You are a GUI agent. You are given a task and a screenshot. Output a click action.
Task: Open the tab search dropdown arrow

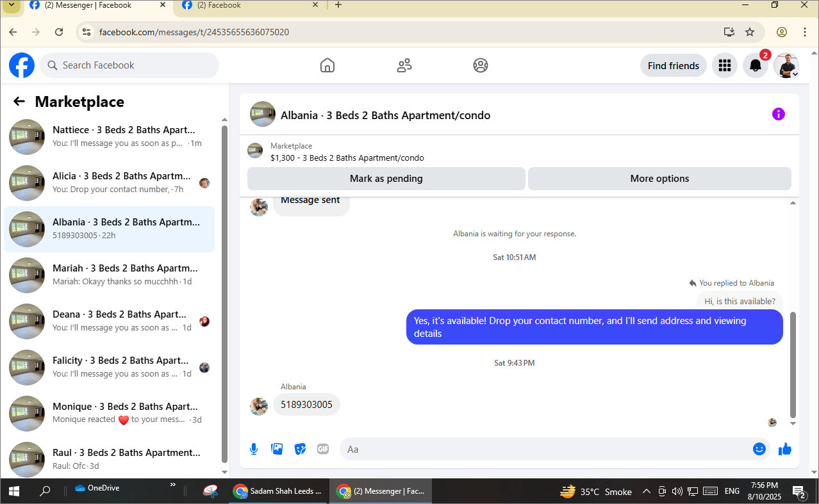(11, 5)
